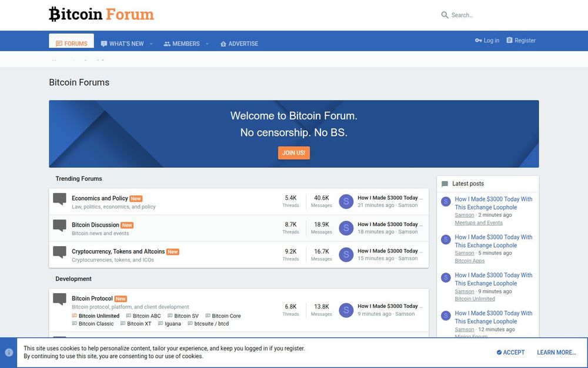This screenshot has width=588, height=368.
Task: Open the Bitcoin XT subforum
Action: [139, 324]
